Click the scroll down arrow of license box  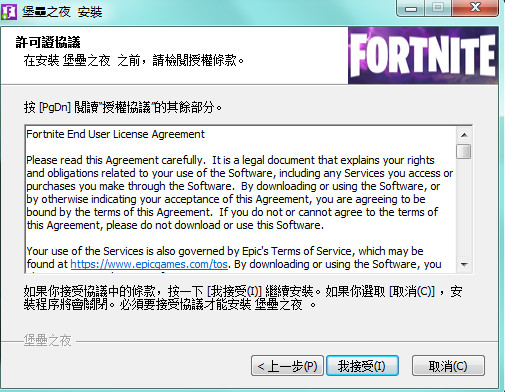[x=464, y=265]
